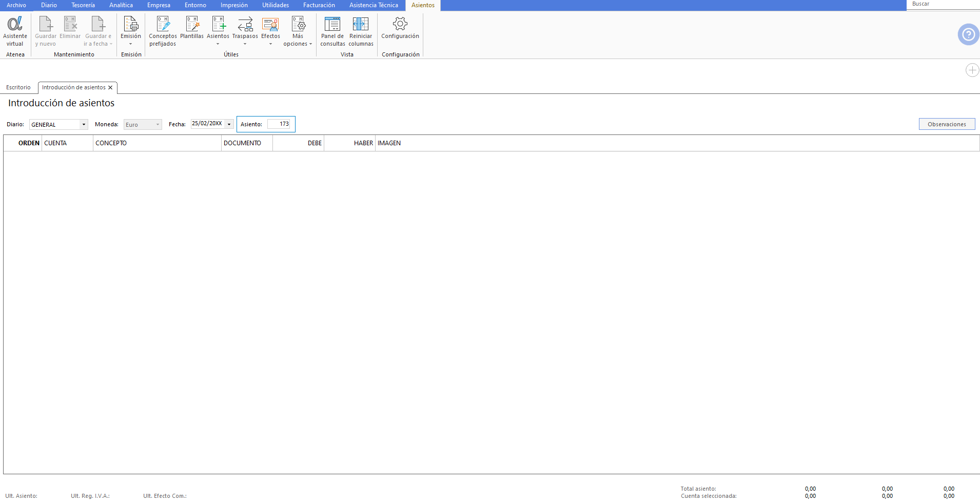The height and width of the screenshot is (503, 980).
Task: Click the 'Ult. Efecto Com.:' status text
Action: pos(165,496)
